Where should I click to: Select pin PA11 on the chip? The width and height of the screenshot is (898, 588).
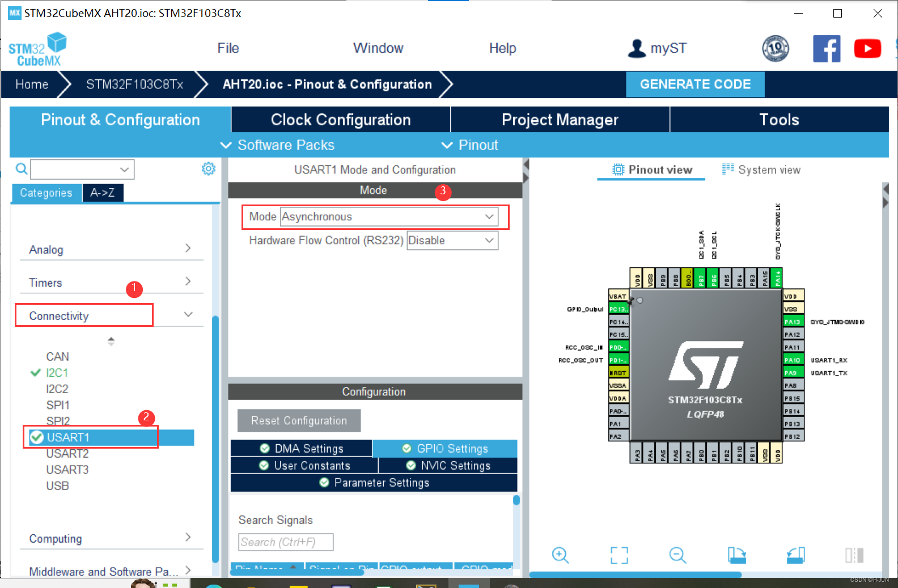click(793, 347)
